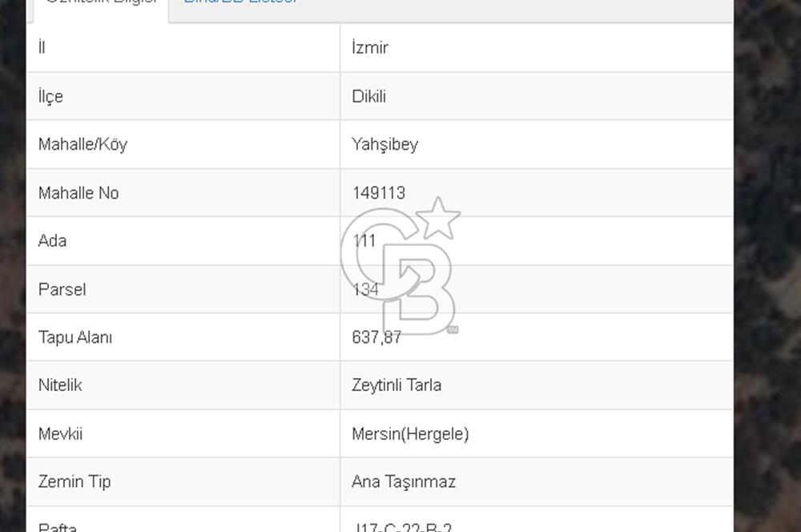The image size is (801, 532).
Task: Select the Mersin(Hergele) location value
Action: coord(410,434)
